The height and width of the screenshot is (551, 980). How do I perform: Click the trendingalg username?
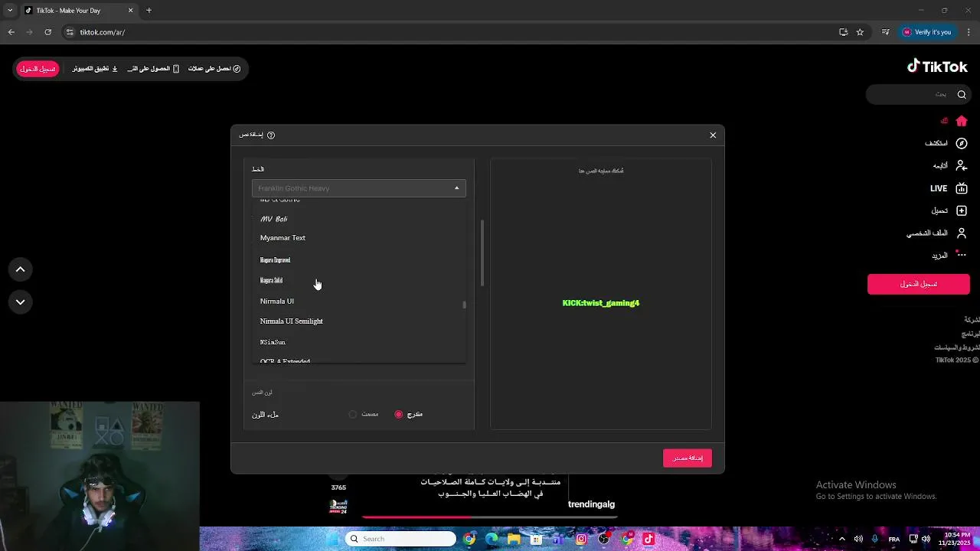click(x=591, y=504)
